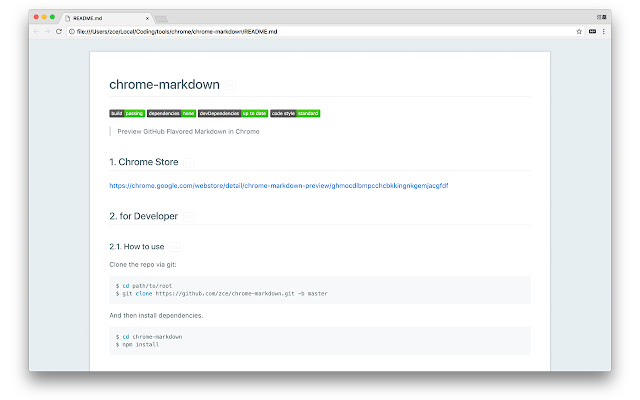The image size is (640, 400).
Task: Open Chrome's three-dot menu
Action: point(603,31)
